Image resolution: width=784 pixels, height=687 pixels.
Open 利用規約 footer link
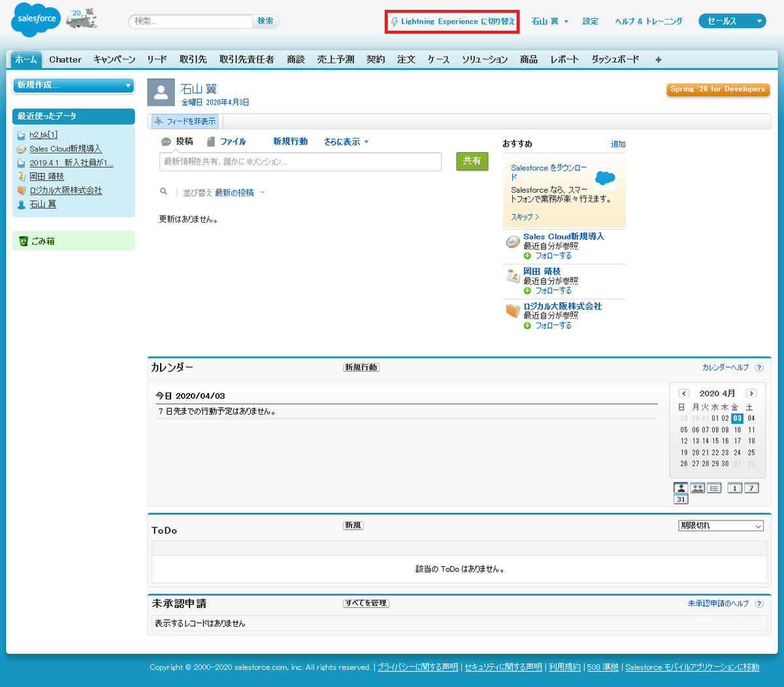[x=564, y=667]
